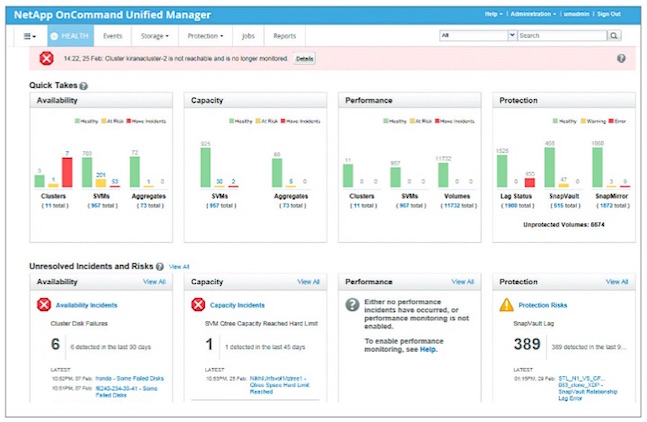Click 11 total link under Availability Clusters

(54, 205)
